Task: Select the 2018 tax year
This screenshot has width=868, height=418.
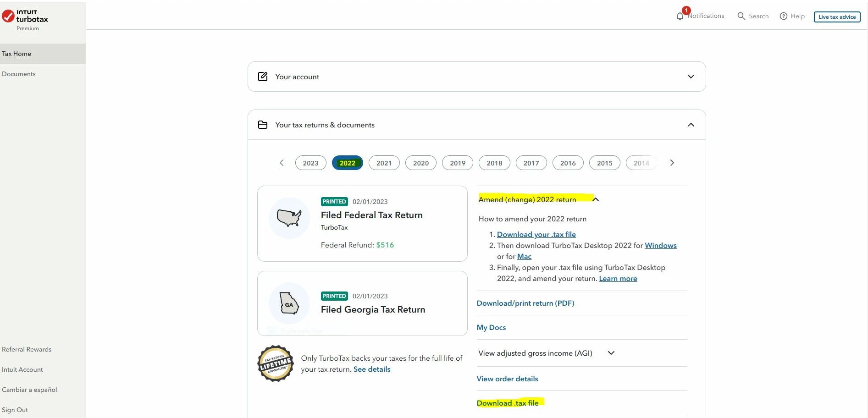Action: [x=494, y=163]
